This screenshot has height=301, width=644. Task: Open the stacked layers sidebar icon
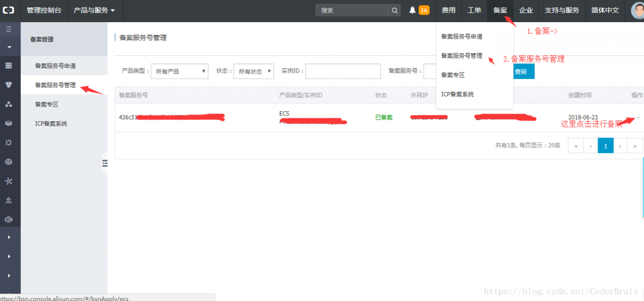[x=9, y=123]
